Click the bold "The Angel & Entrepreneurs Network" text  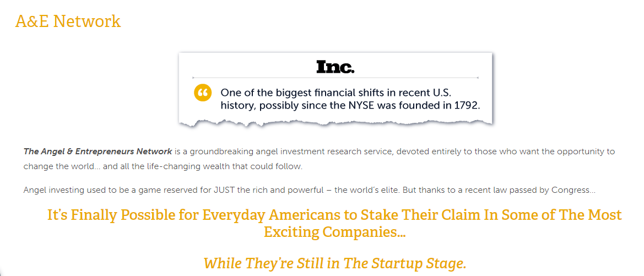tap(98, 151)
